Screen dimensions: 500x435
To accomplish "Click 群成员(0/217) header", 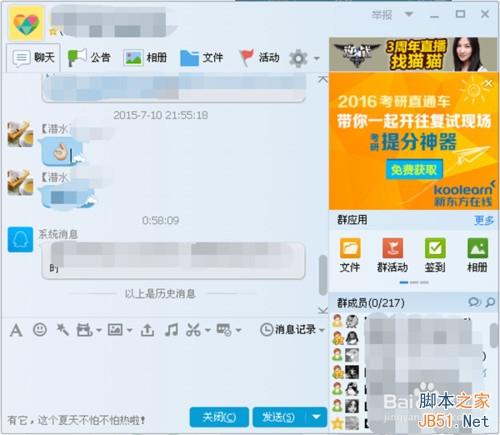I will (x=371, y=303).
